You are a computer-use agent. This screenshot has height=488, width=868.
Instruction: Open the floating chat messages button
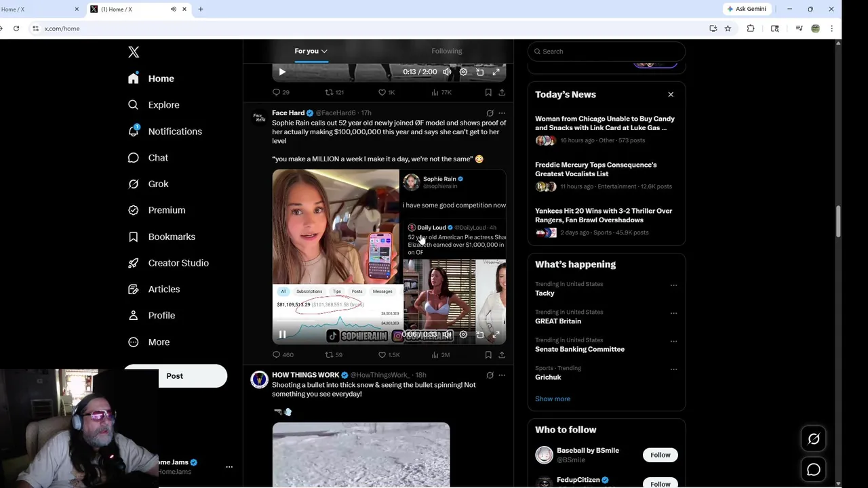coord(814,469)
